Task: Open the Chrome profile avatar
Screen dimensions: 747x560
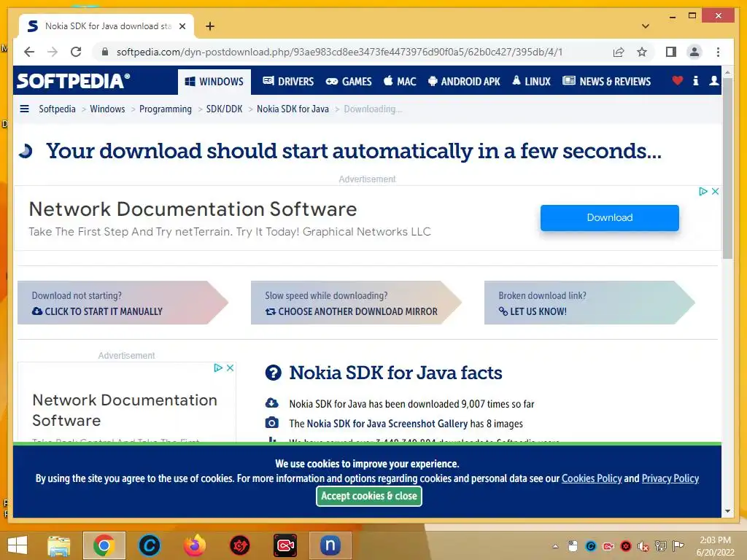Action: coord(694,52)
